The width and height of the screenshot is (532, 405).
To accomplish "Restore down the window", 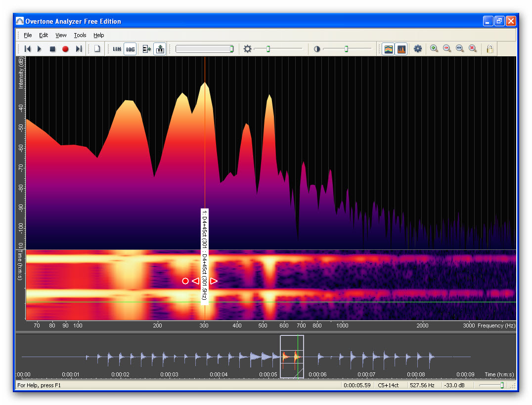I will 499,21.
